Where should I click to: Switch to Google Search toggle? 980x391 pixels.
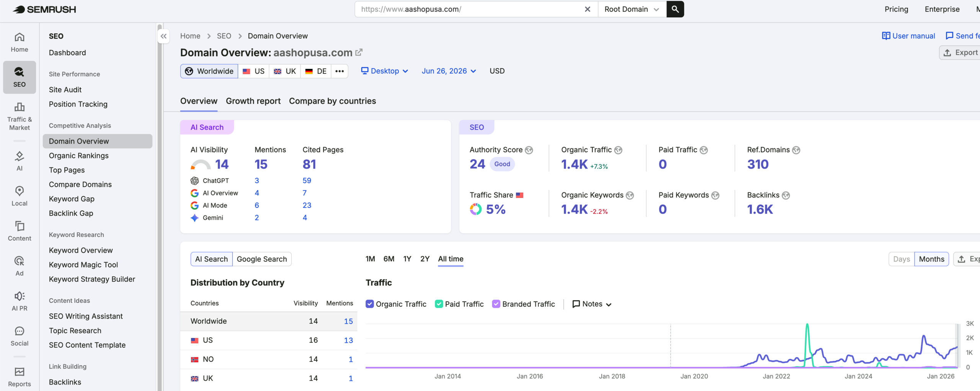click(x=262, y=259)
